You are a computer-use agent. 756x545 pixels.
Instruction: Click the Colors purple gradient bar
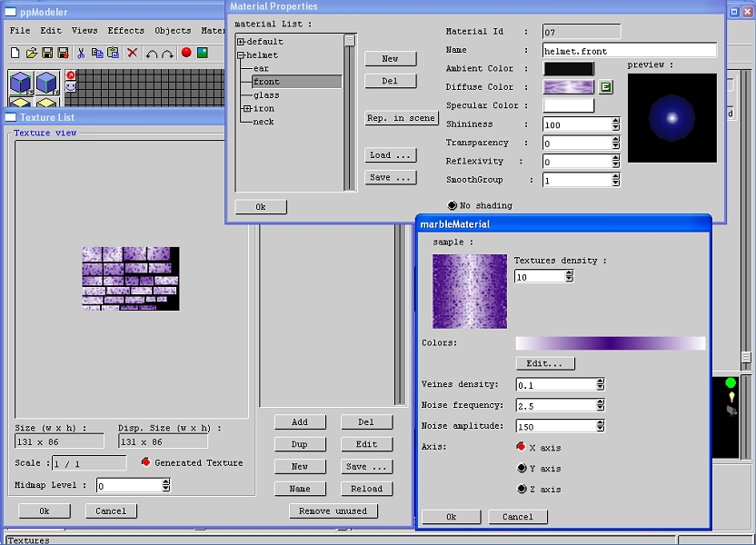pyautogui.click(x=611, y=343)
